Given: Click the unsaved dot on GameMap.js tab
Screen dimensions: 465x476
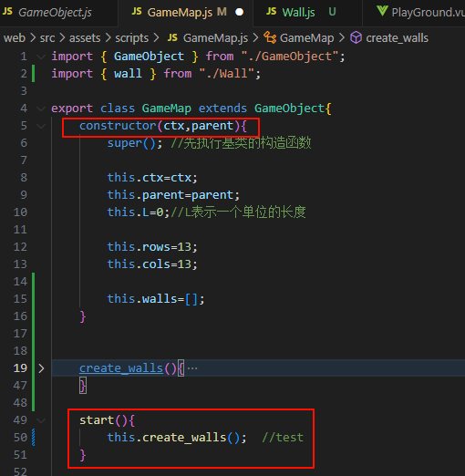Looking at the screenshot, I should point(240,12).
